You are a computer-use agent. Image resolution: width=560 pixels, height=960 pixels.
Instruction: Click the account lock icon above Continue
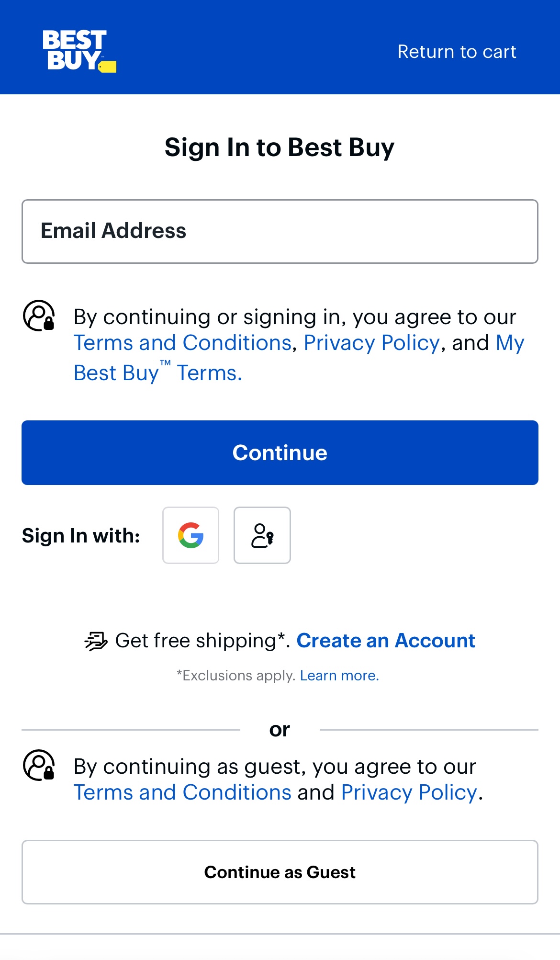(39, 316)
